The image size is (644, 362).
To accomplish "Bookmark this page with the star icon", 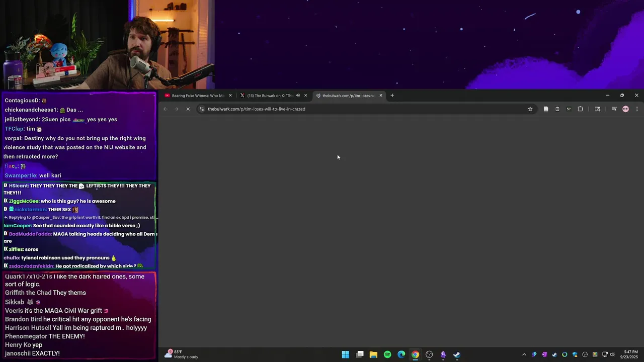I will click(530, 109).
